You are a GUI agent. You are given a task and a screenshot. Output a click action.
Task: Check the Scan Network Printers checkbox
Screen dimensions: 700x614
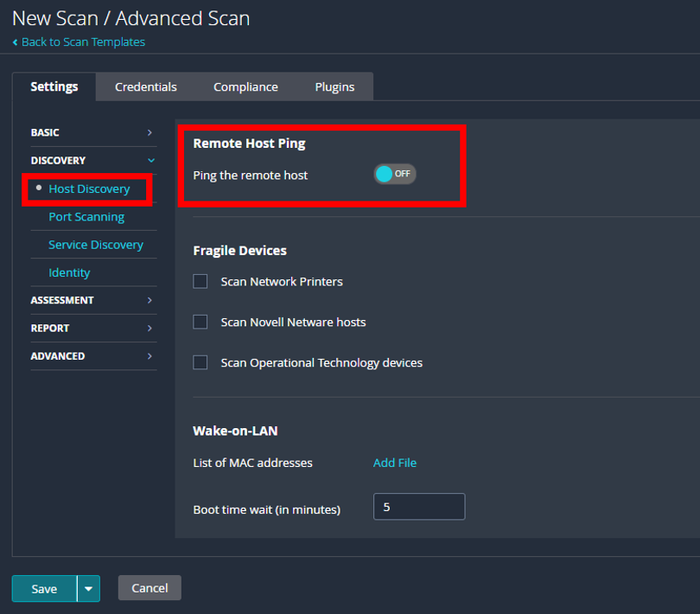pos(200,281)
